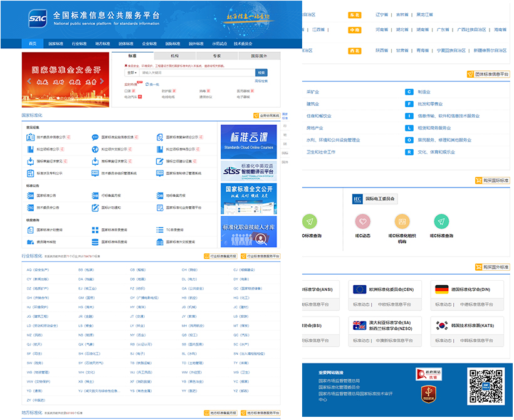Click the globe icon next to 拟立项外文版公示
This screenshot has width=514, height=420.
click(95, 150)
